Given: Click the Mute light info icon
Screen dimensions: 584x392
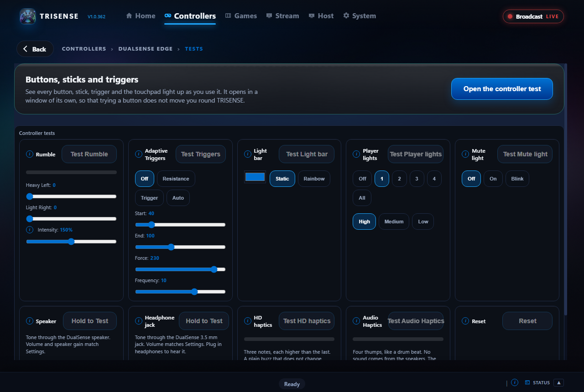Looking at the screenshot, I should 466,154.
